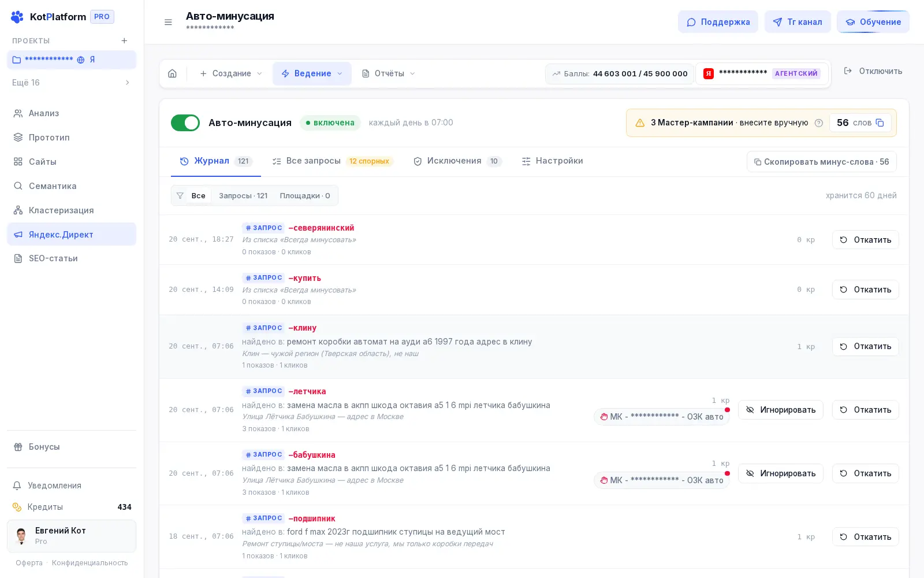Image resolution: width=924 pixels, height=578 pixels.
Task: Click the Баллы trend icon
Action: (x=556, y=73)
